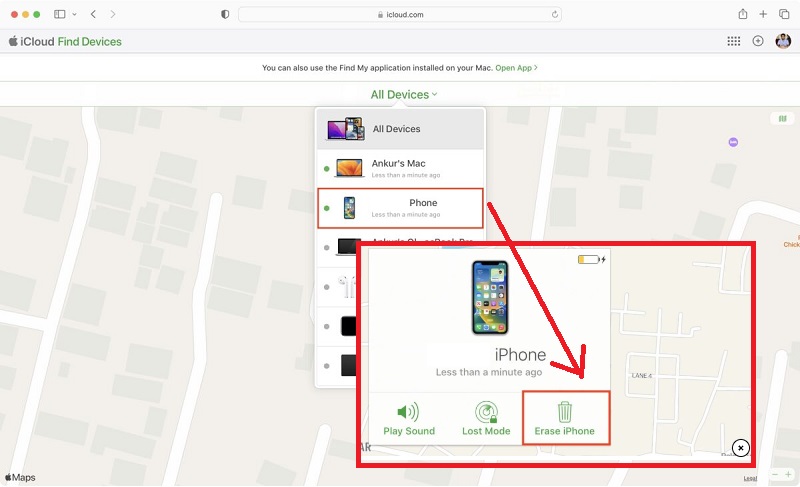Viewport: 800px width, 487px height.
Task: Expand the All Devices dropdown
Action: [x=404, y=95]
